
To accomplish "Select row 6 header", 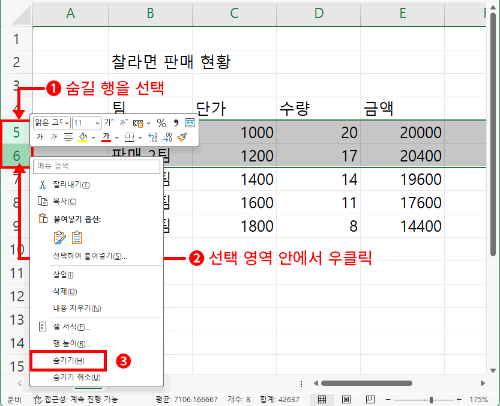I will click(x=16, y=156).
